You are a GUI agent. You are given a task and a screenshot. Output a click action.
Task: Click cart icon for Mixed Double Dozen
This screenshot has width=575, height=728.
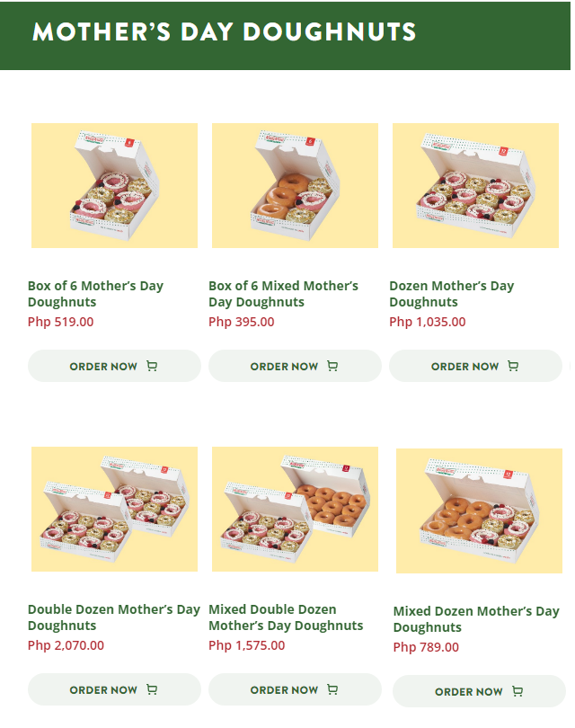(332, 689)
